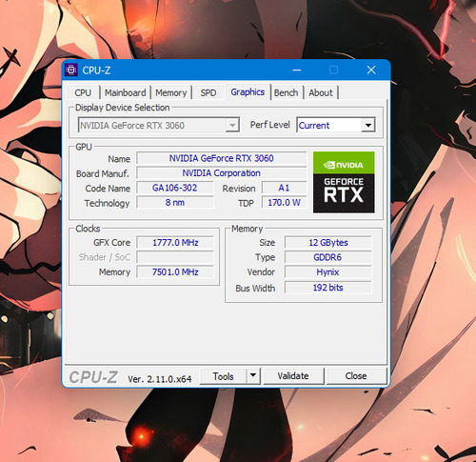The width and height of the screenshot is (476, 462).
Task: Click the disabled maximize button
Action: coord(333,70)
